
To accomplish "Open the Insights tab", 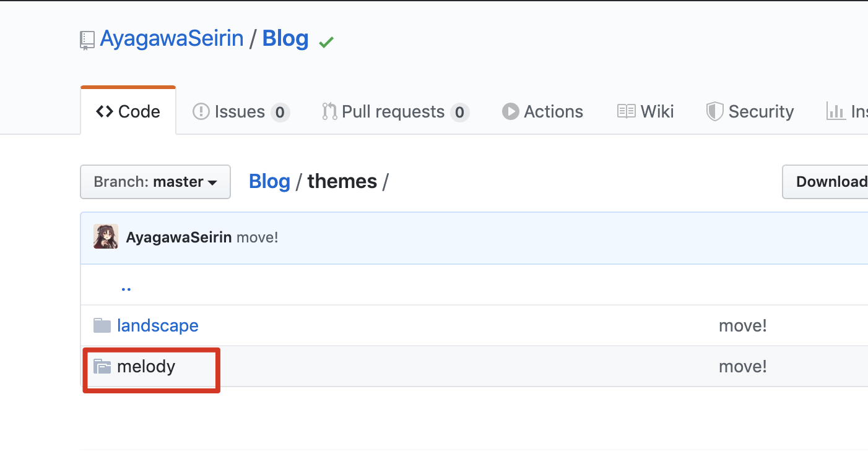I will pos(848,111).
